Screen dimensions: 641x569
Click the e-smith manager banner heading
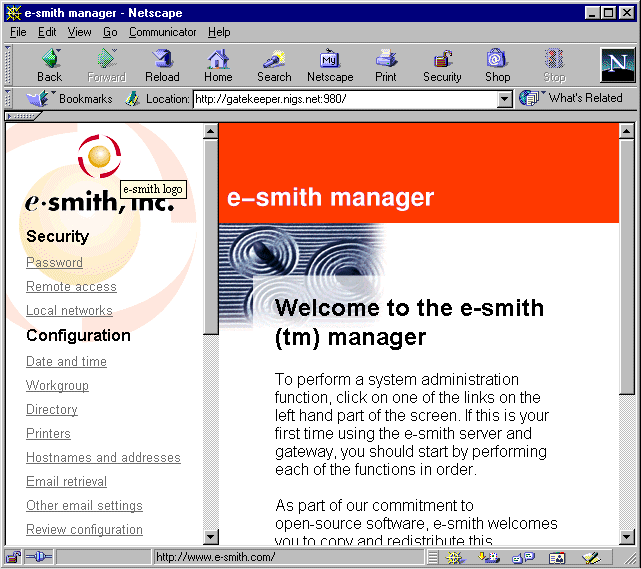(330, 197)
